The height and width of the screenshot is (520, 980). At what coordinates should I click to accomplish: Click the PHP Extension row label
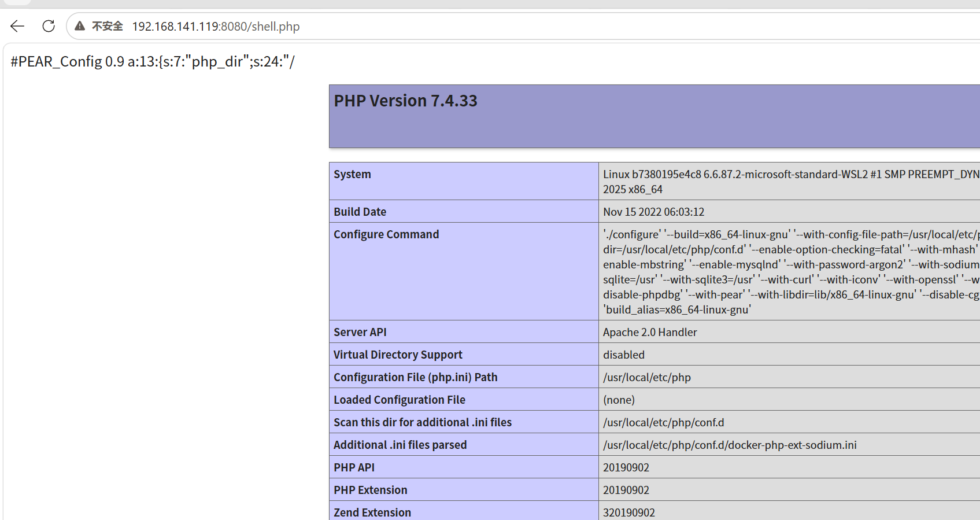[x=370, y=490]
